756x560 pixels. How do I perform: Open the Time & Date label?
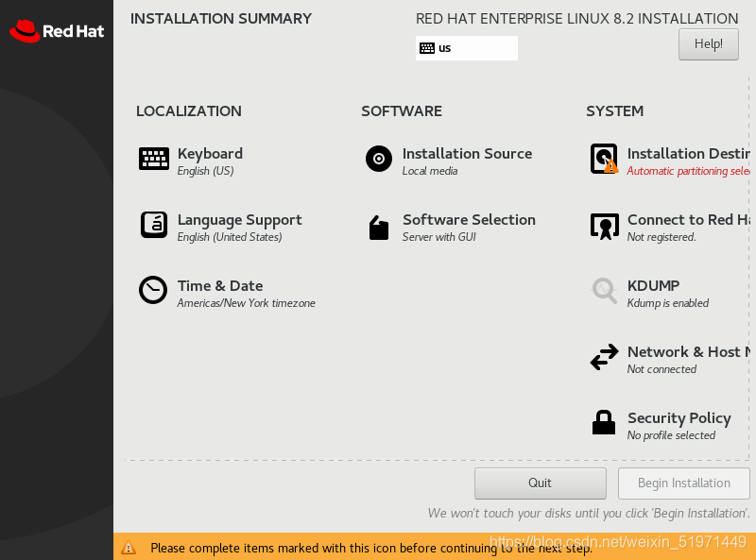[220, 286]
